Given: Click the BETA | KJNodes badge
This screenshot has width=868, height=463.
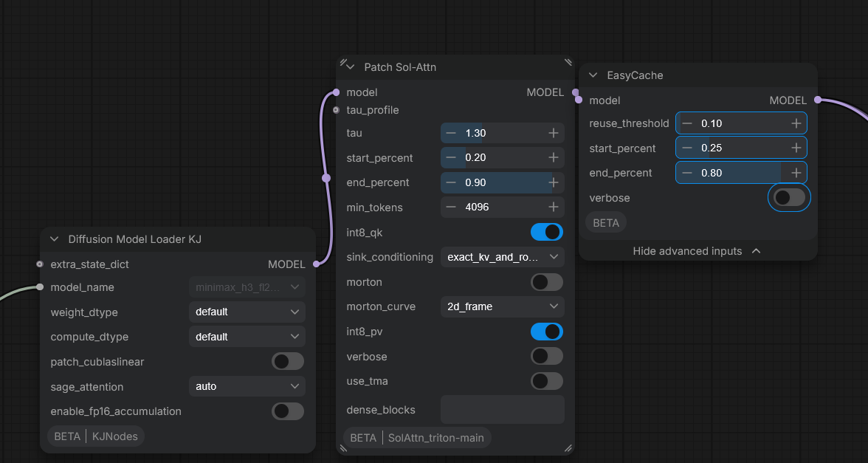Looking at the screenshot, I should (96, 436).
